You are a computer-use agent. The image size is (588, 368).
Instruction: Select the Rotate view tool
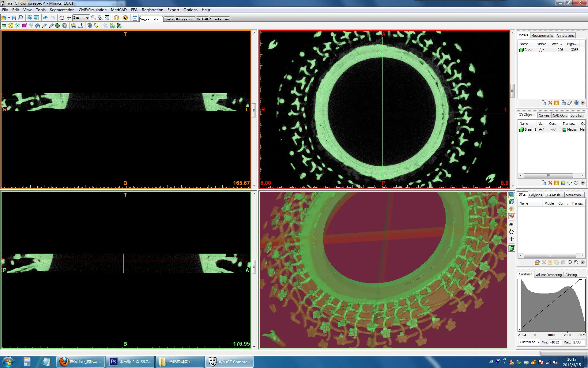(x=62, y=18)
